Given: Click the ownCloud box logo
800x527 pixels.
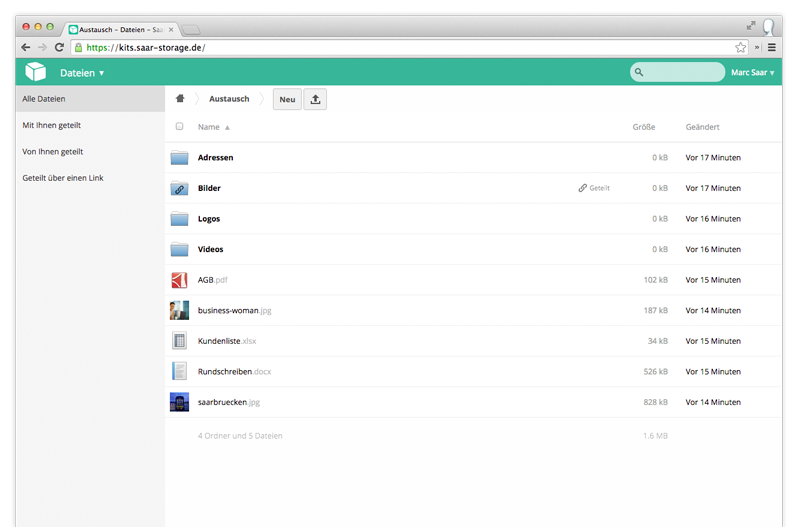Looking at the screenshot, I should [x=36, y=72].
